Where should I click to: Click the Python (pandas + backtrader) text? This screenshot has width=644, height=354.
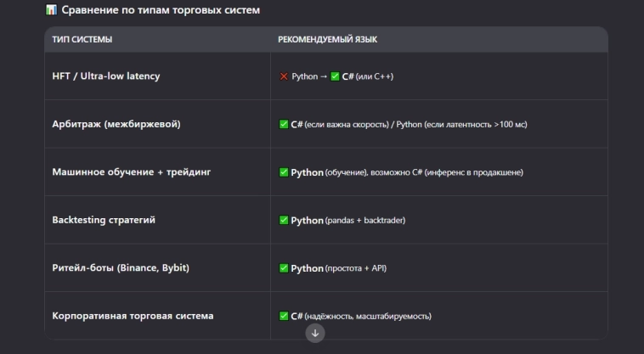tap(348, 221)
